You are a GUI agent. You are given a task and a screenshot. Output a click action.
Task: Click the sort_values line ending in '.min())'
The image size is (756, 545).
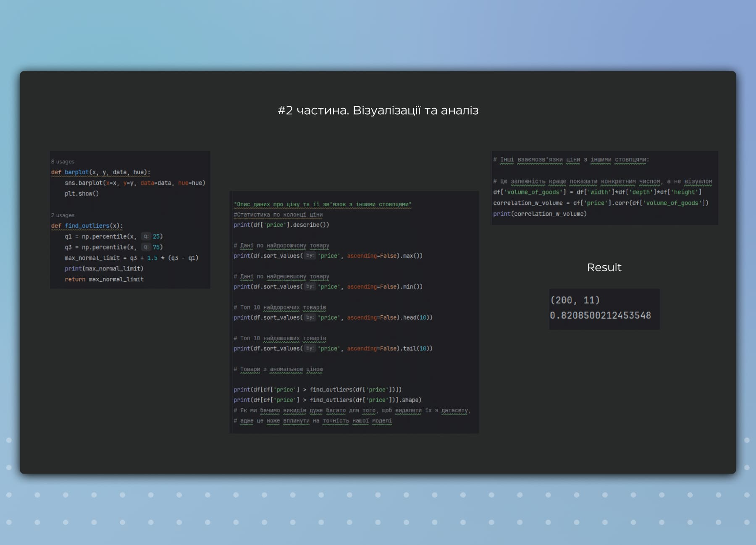pos(328,287)
